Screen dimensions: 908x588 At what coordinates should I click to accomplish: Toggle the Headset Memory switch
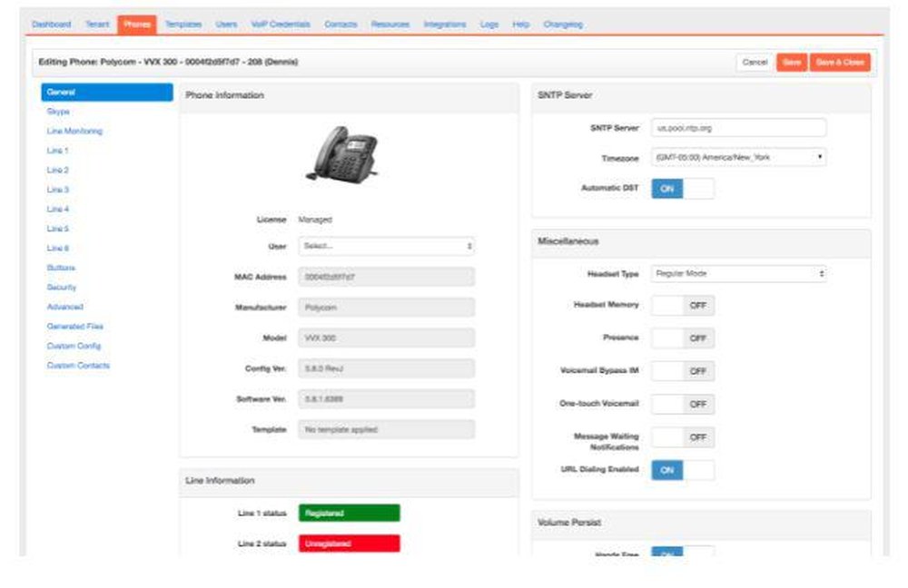[x=683, y=306]
